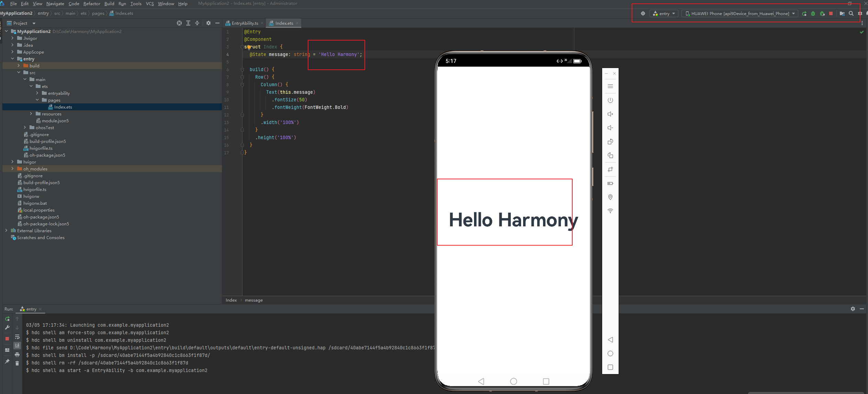Click the square Recents icon in emulator side toolbar

coord(610,367)
